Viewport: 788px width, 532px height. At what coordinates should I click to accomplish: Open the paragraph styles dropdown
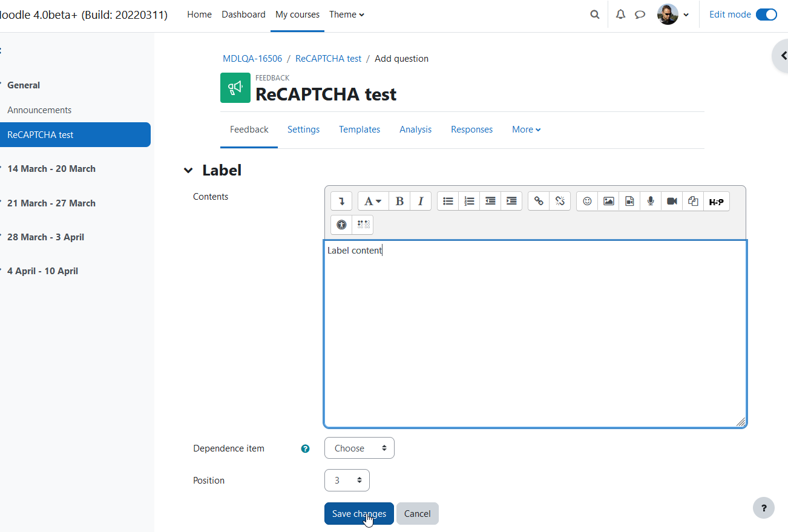(373, 201)
